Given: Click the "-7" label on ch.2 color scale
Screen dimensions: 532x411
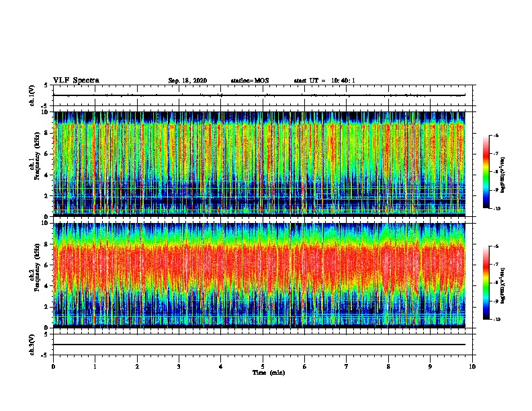Looking at the screenshot, I should (x=496, y=265).
